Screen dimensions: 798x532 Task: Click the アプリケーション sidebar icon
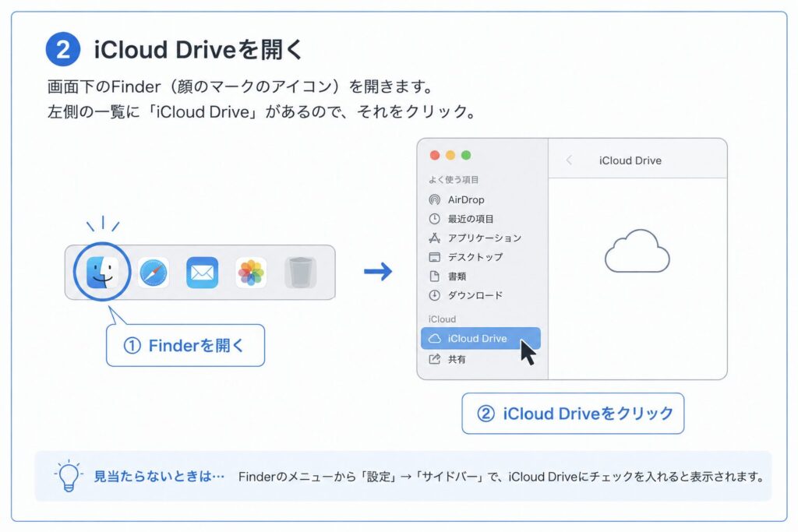point(434,238)
